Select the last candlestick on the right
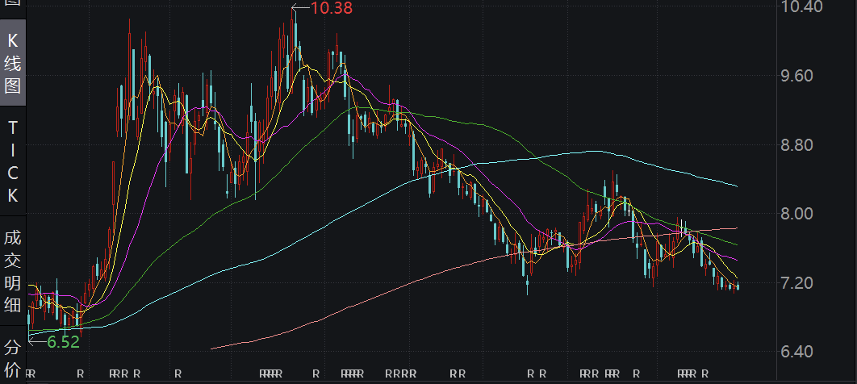 738,286
